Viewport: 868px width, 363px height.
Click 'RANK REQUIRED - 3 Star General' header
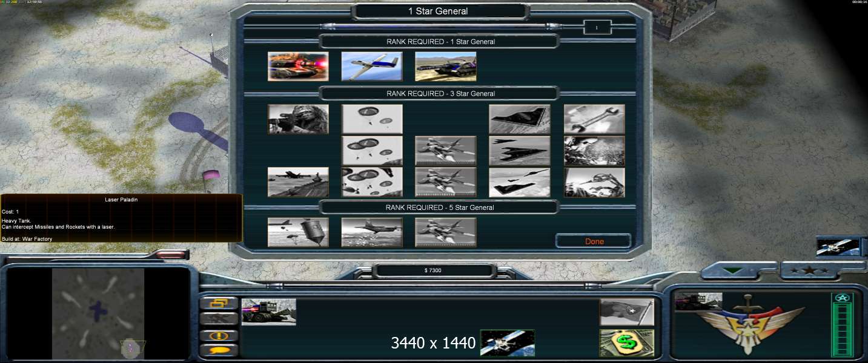[x=440, y=94]
